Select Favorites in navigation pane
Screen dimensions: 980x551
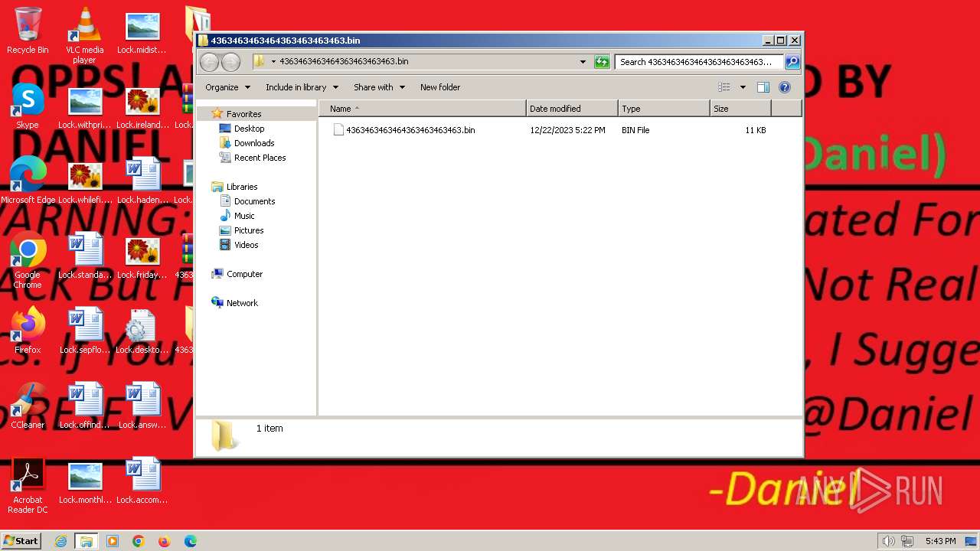click(243, 114)
